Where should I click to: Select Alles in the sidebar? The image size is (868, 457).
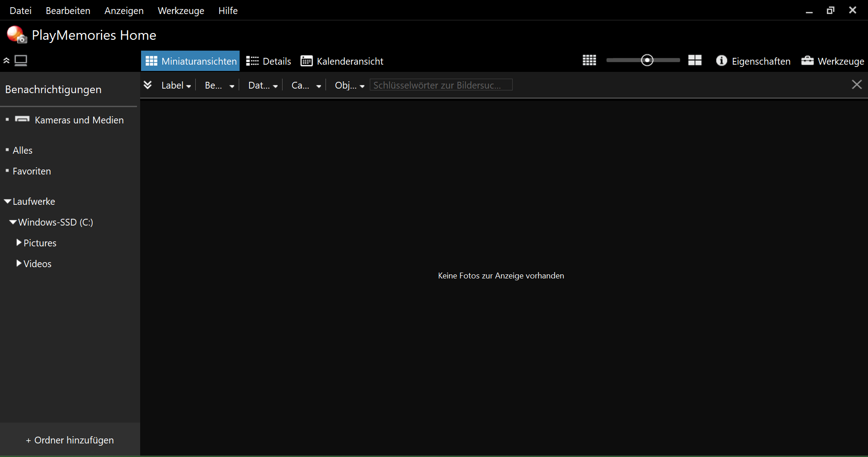point(23,151)
